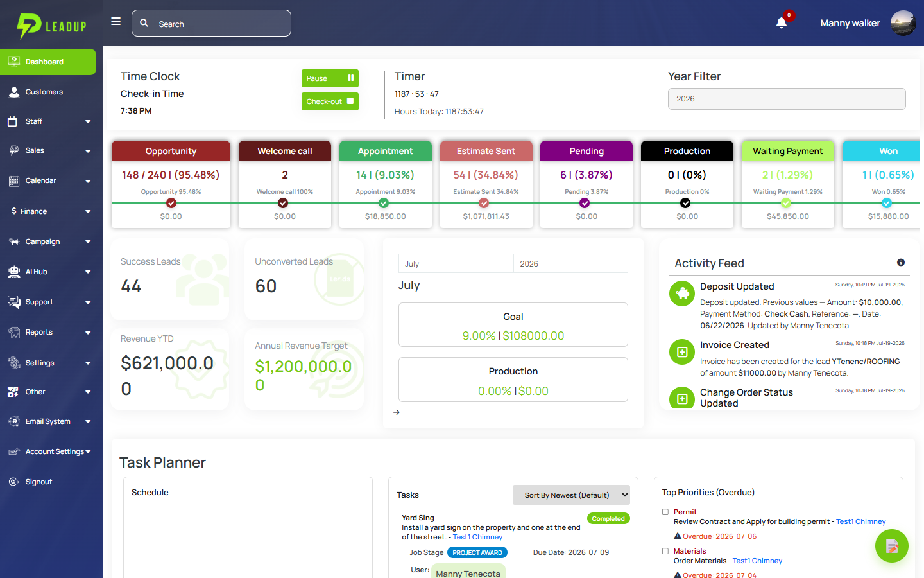This screenshot has width=924, height=578.
Task: Expand the Settings menu
Action: click(x=49, y=363)
